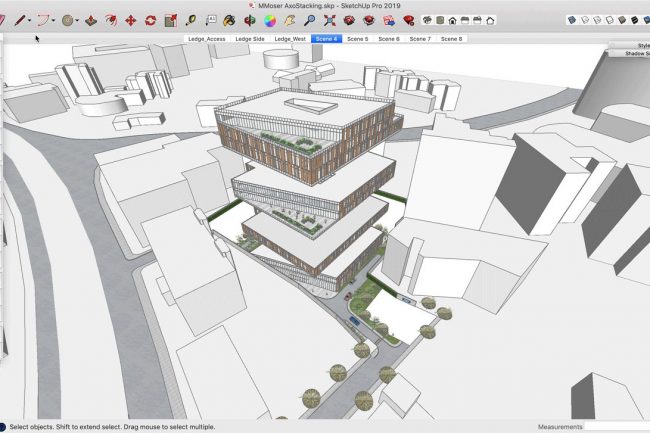Image resolution: width=650 pixels, height=433 pixels.
Task: Select the Paint Bucket tool
Action: (229, 20)
